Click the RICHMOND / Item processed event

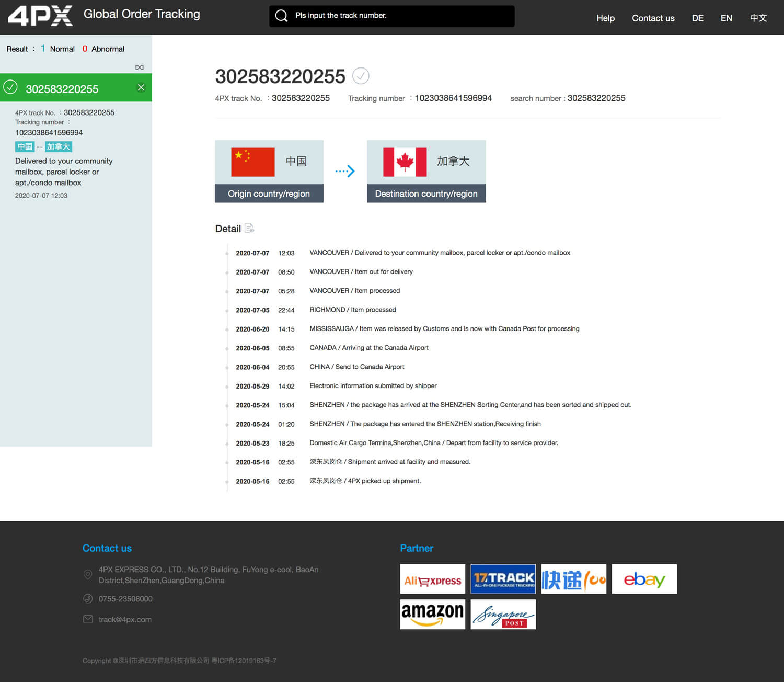353,310
